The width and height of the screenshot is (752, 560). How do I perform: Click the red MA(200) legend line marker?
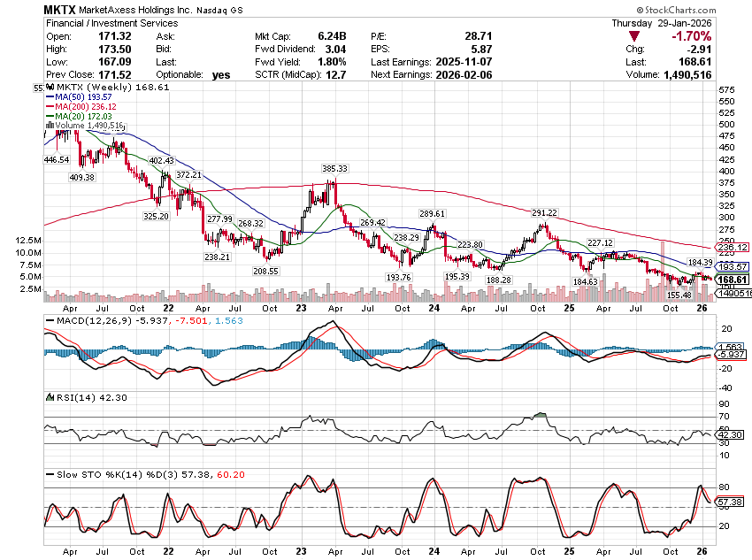(50, 107)
